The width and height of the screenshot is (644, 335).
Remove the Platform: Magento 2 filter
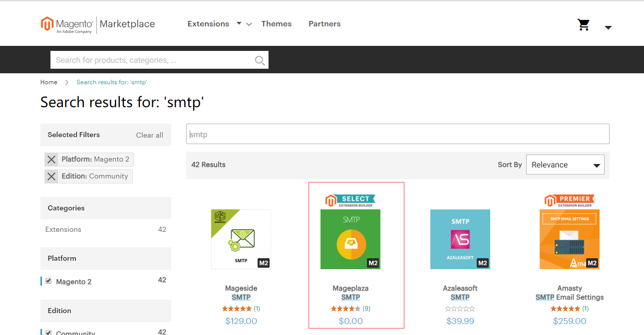tap(51, 160)
